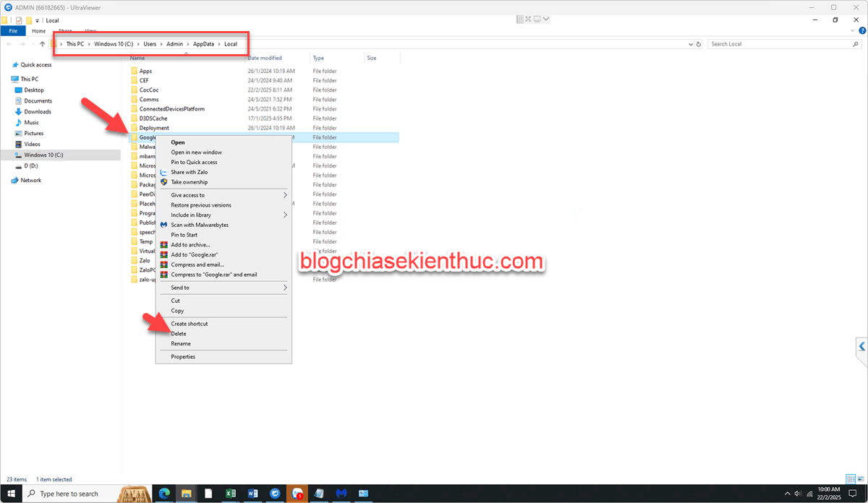Open the File ribbon tab
This screenshot has width=868, height=503.
(x=13, y=31)
